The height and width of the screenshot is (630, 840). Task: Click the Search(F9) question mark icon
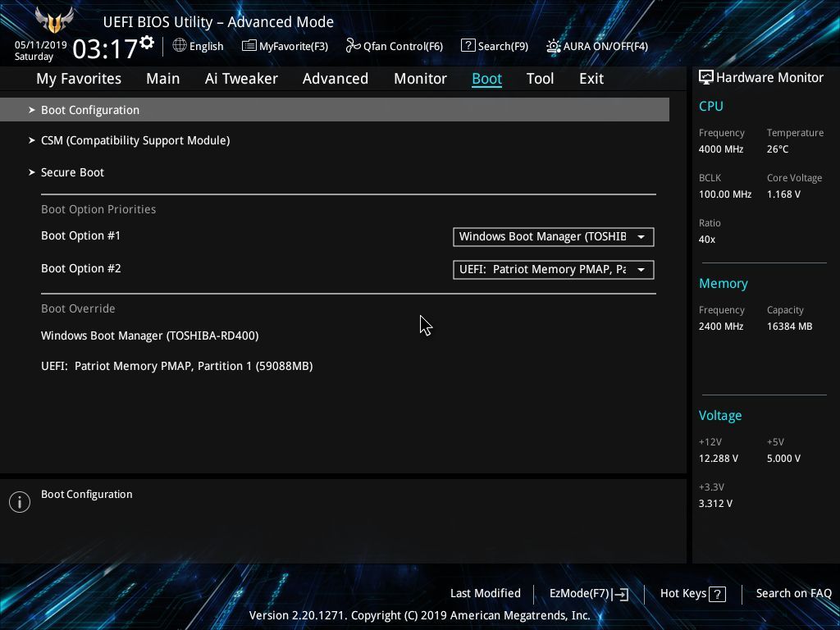468,46
